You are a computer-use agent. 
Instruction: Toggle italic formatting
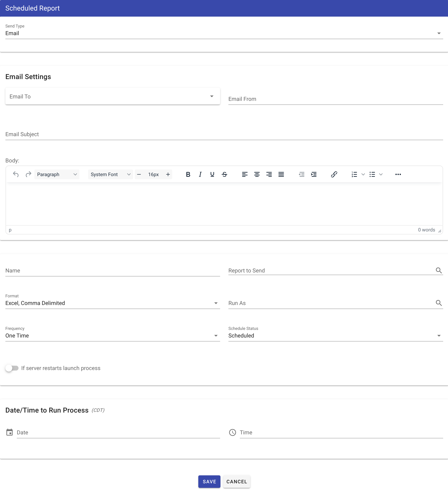[200, 174]
